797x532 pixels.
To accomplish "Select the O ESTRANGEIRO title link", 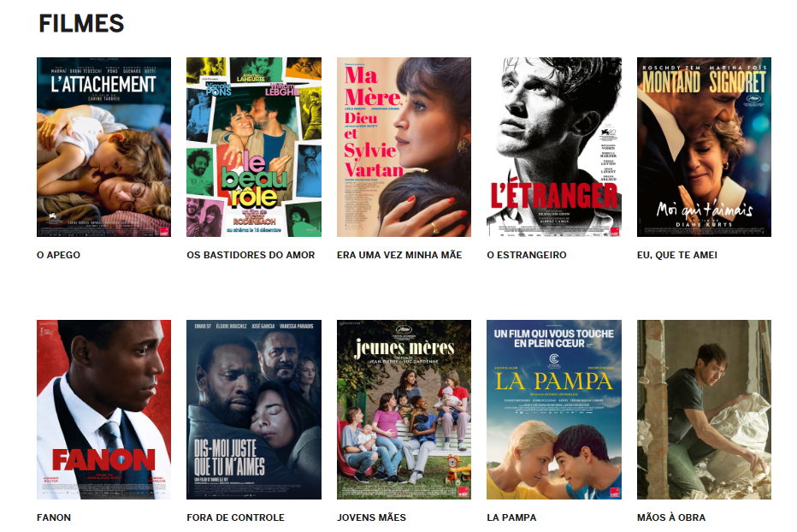I will [527, 255].
